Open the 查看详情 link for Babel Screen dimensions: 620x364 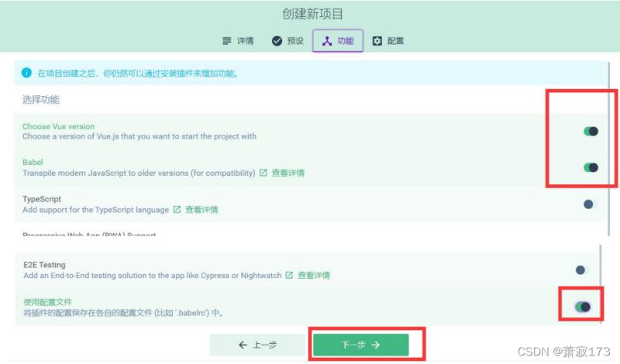click(288, 173)
